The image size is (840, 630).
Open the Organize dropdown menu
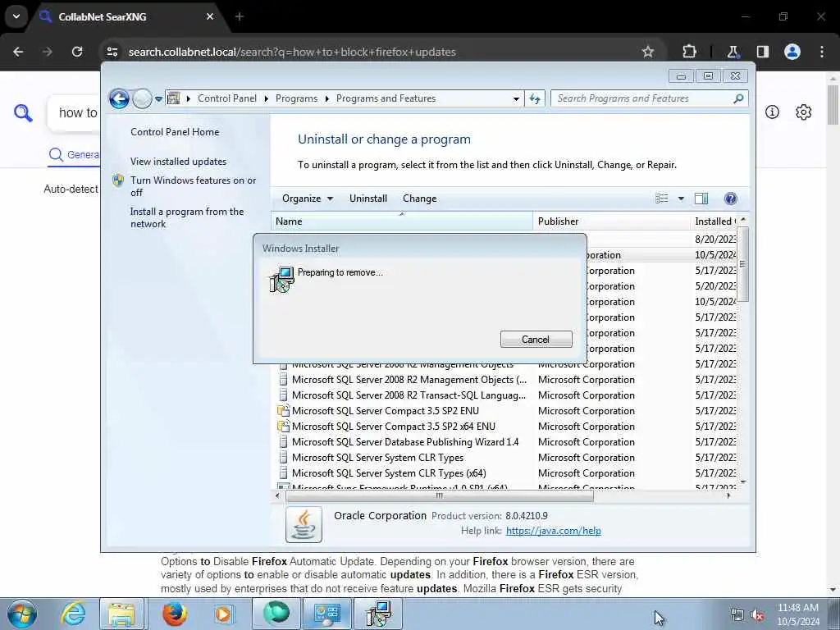click(x=308, y=199)
